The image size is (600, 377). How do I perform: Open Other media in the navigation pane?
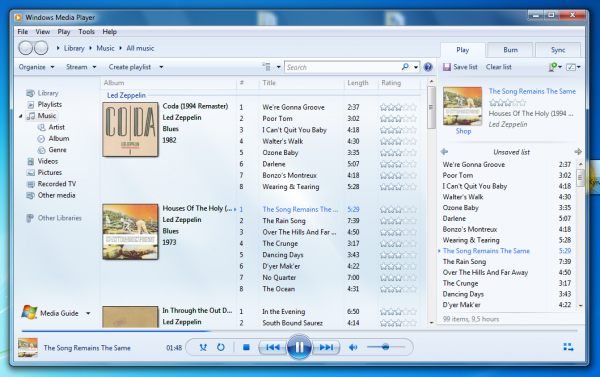point(51,195)
